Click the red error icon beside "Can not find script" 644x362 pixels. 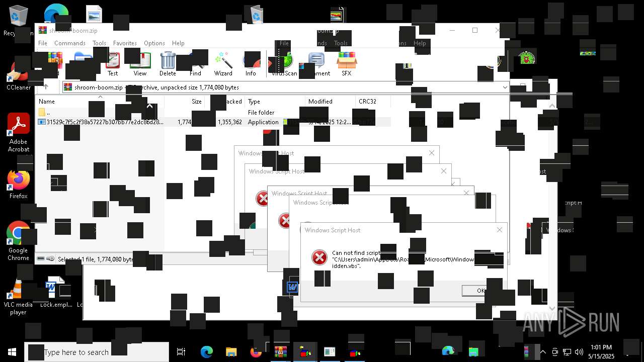point(319,257)
